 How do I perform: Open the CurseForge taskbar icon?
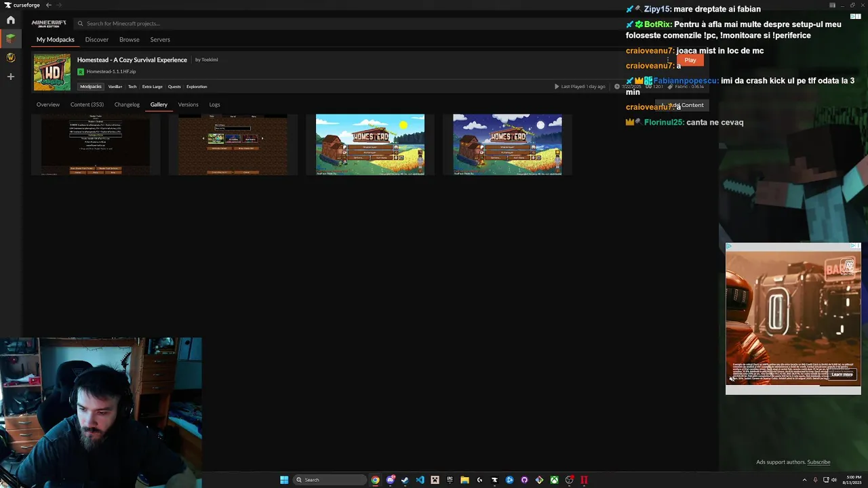tap(494, 480)
